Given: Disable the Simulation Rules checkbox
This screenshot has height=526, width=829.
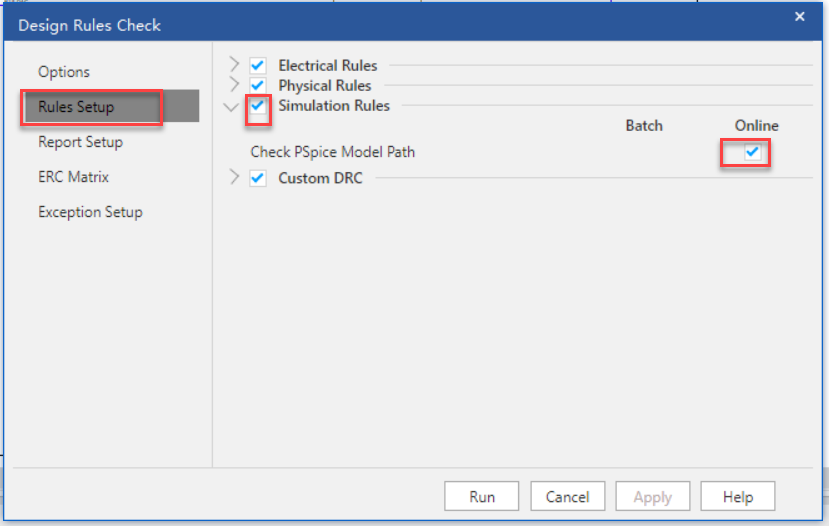Looking at the screenshot, I should tap(258, 105).
